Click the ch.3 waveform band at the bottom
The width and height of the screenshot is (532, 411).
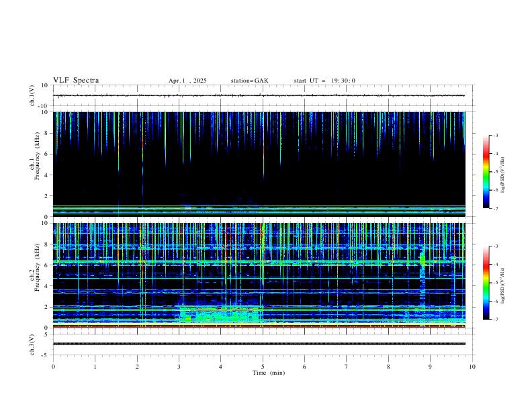pos(259,344)
